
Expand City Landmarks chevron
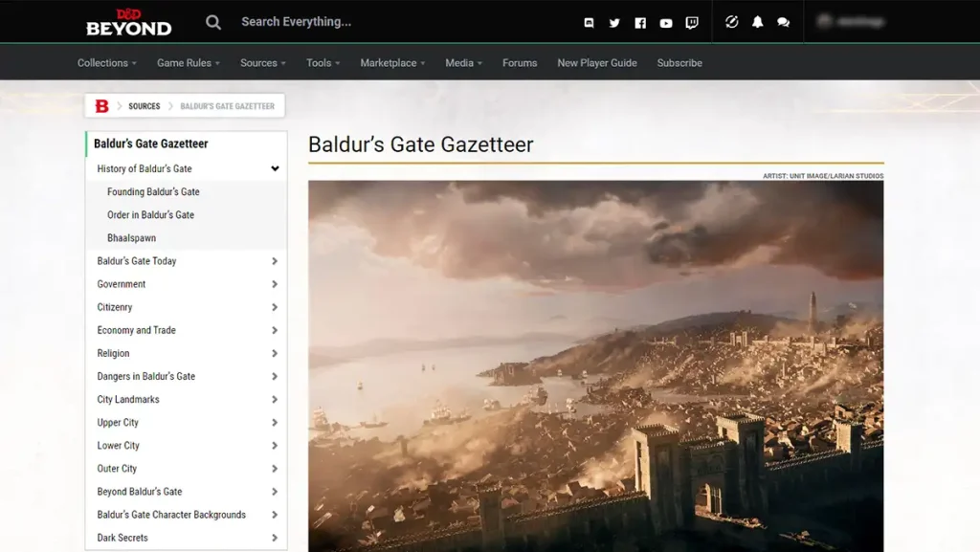[x=275, y=400]
